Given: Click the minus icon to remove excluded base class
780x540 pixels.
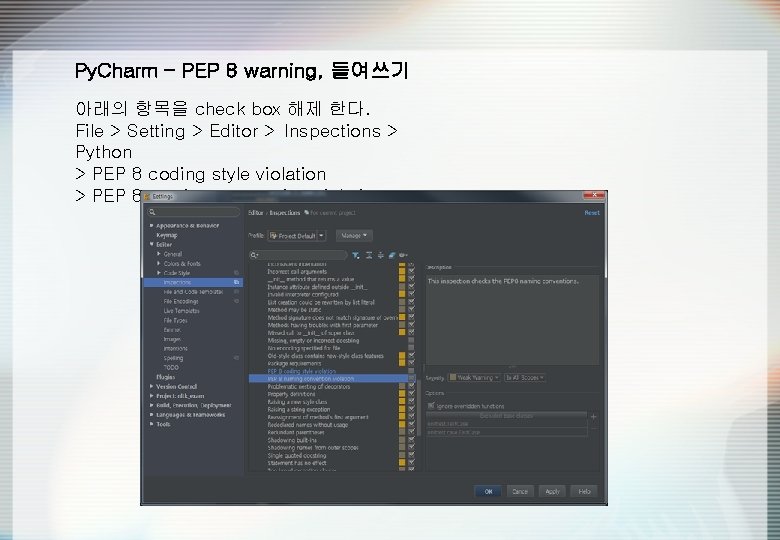Looking at the screenshot, I should point(593,428).
